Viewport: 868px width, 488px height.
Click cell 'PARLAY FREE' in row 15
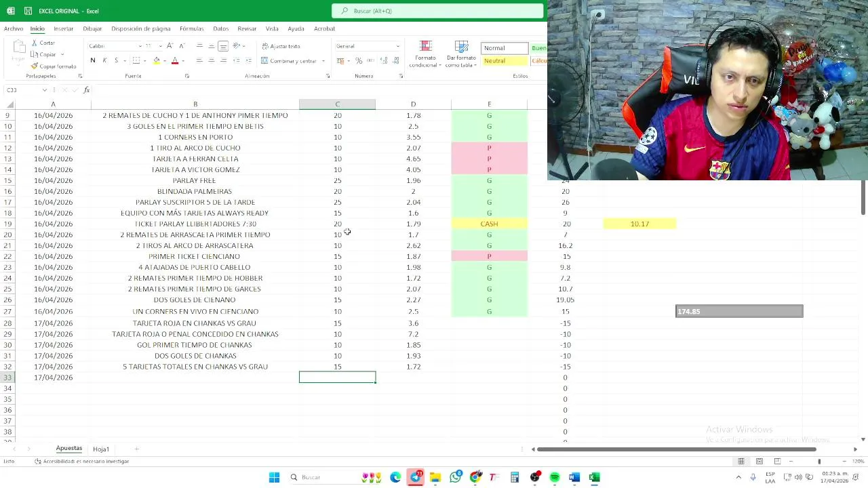pyautogui.click(x=195, y=180)
